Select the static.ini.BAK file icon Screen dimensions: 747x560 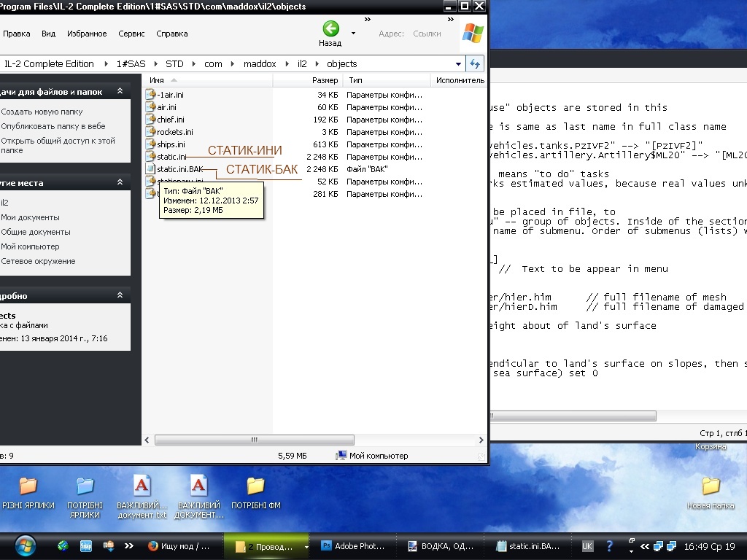pyautogui.click(x=151, y=169)
